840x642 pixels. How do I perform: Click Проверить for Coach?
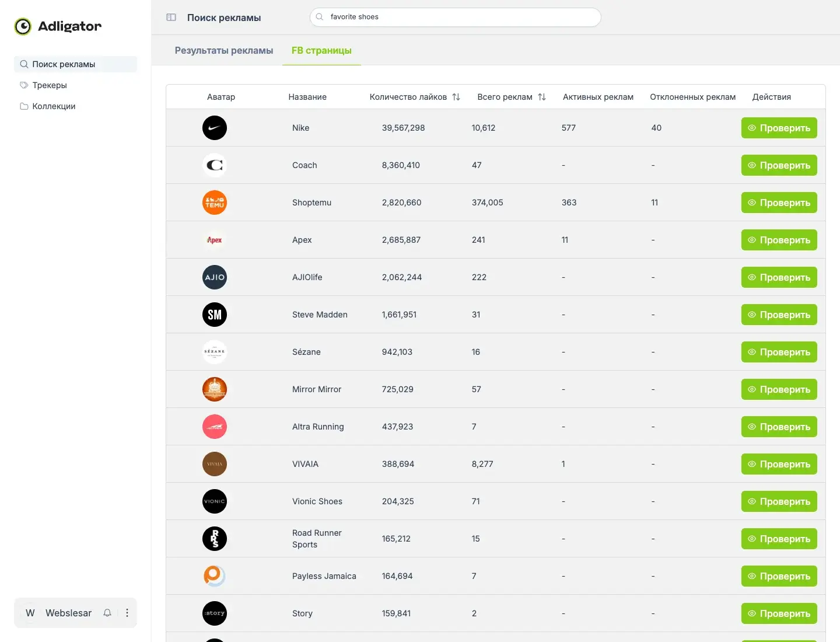click(779, 165)
